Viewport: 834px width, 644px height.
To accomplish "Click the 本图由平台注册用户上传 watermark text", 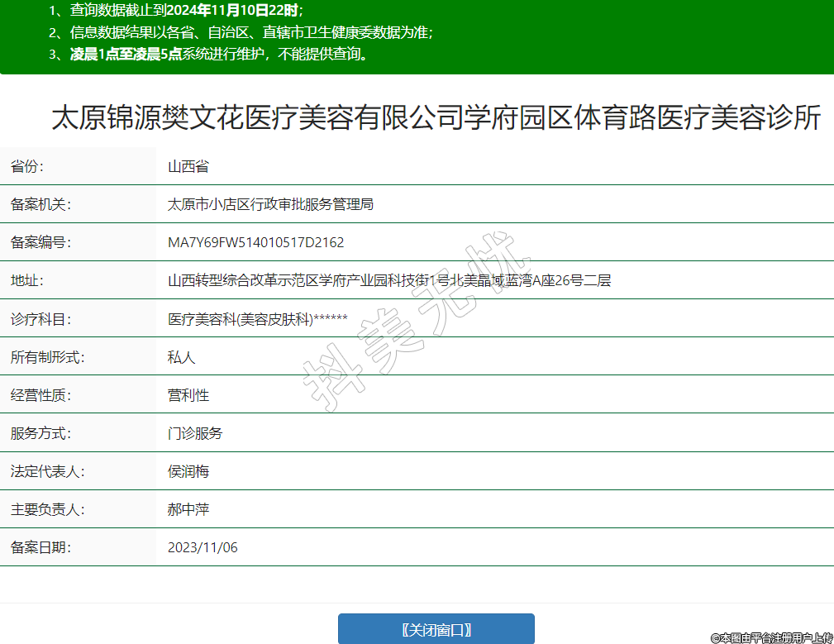I will (x=771, y=637).
